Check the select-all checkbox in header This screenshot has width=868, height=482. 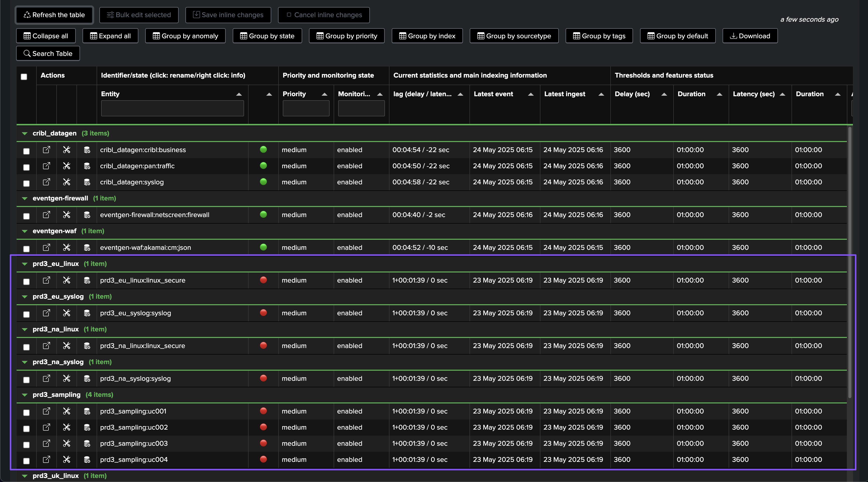(x=24, y=77)
